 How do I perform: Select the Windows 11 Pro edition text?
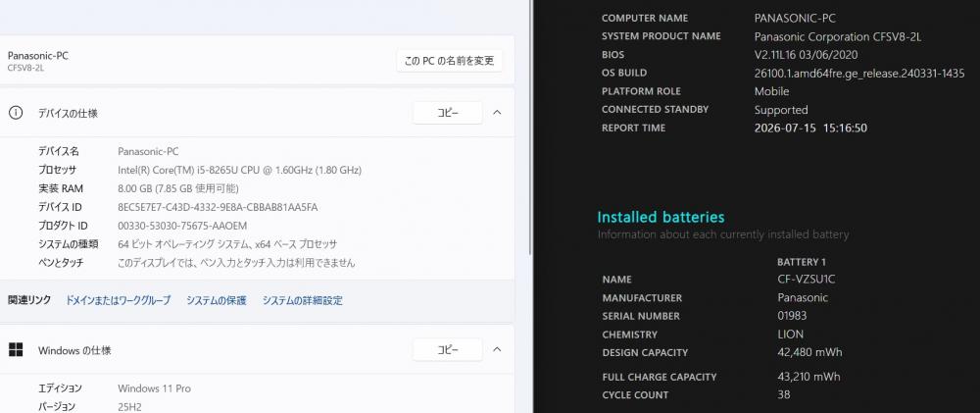click(x=155, y=388)
